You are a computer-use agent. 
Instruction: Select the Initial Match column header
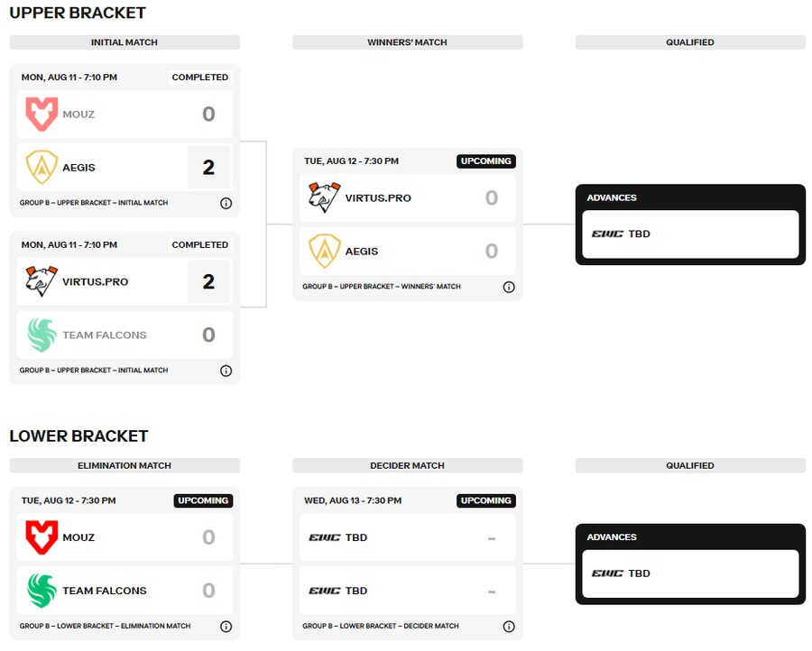[x=125, y=42]
